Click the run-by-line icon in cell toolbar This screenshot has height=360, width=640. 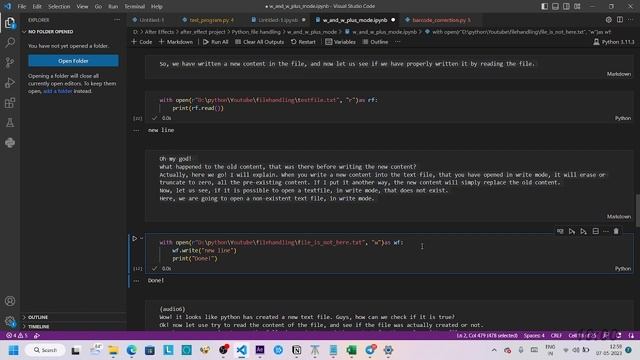[560, 231]
